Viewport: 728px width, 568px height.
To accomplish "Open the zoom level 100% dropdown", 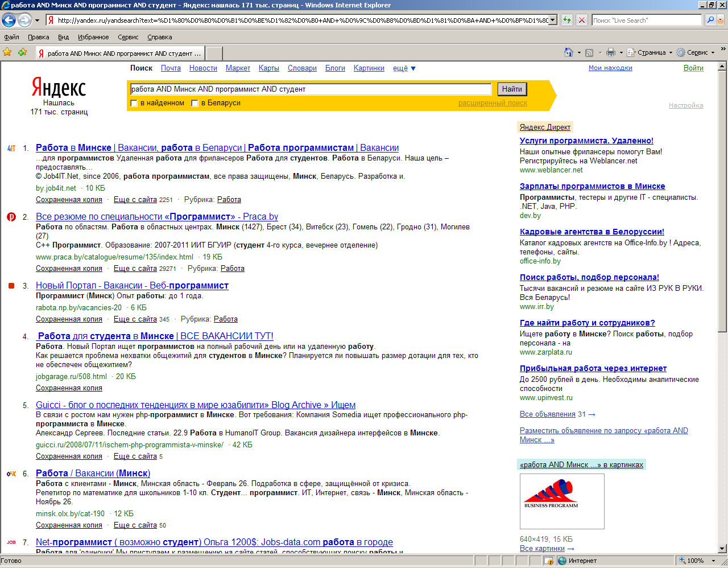I will coord(713,561).
